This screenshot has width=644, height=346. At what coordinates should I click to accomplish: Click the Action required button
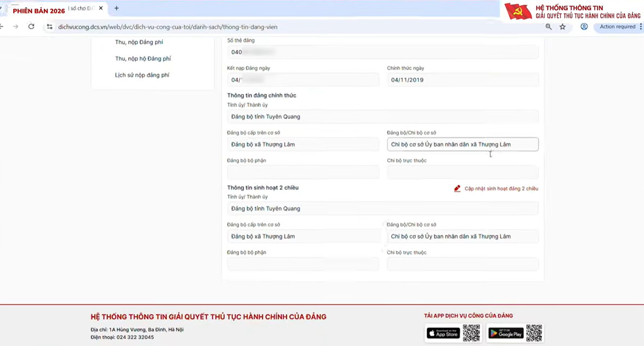(x=617, y=27)
